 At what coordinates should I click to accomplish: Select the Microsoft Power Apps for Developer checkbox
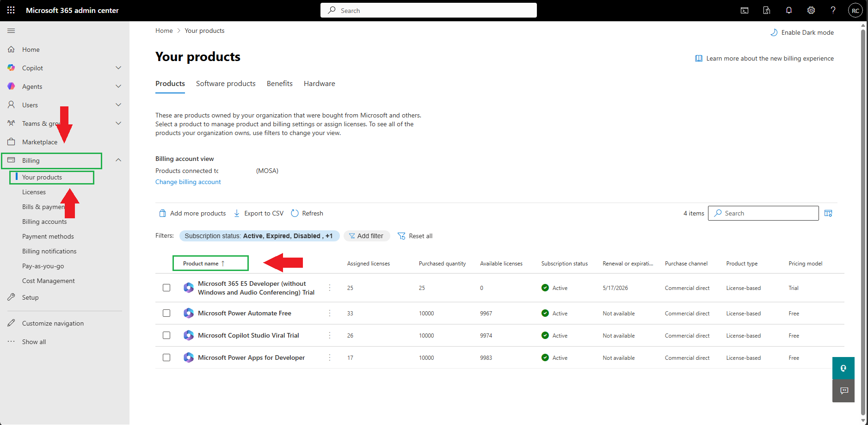pyautogui.click(x=166, y=357)
